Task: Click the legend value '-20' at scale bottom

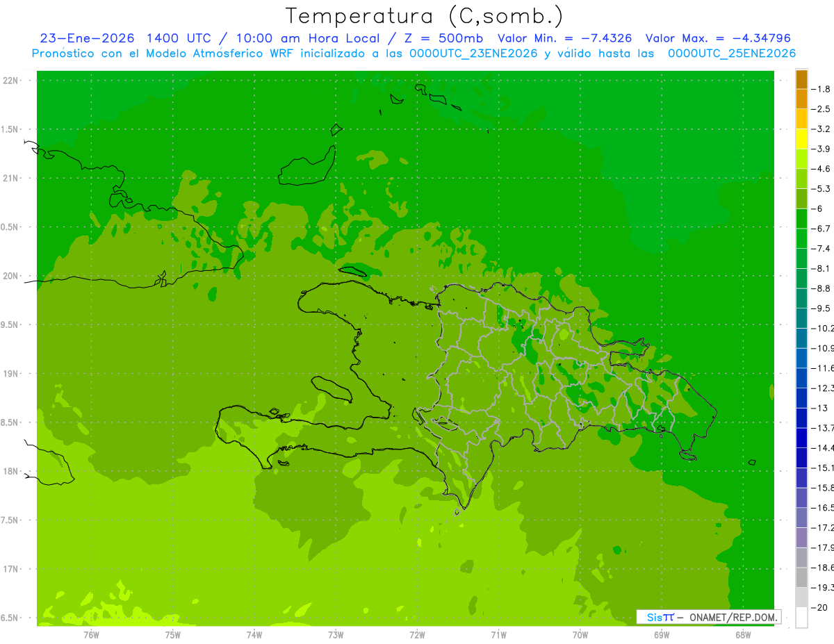Action: coord(819,608)
